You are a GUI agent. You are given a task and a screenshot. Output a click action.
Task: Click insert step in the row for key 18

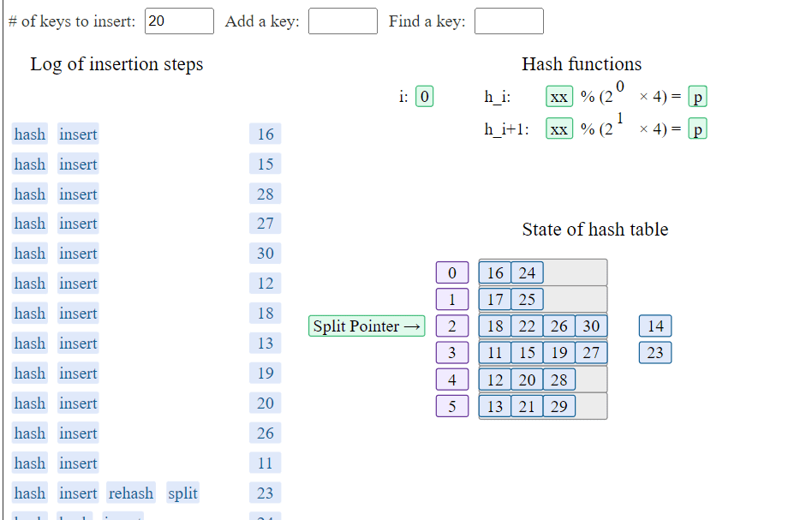coord(78,314)
